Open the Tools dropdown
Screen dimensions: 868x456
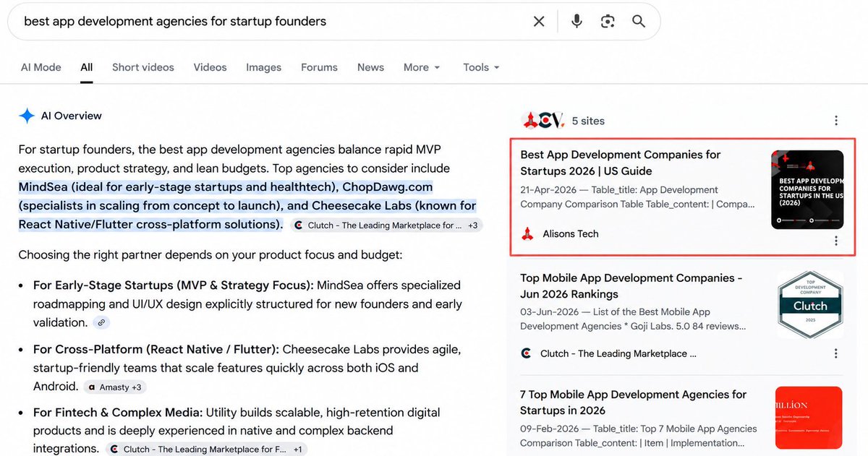482,67
